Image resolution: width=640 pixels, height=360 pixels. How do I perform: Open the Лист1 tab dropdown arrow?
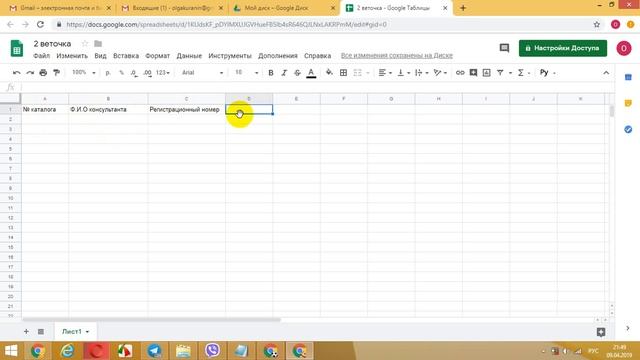[x=87, y=332]
